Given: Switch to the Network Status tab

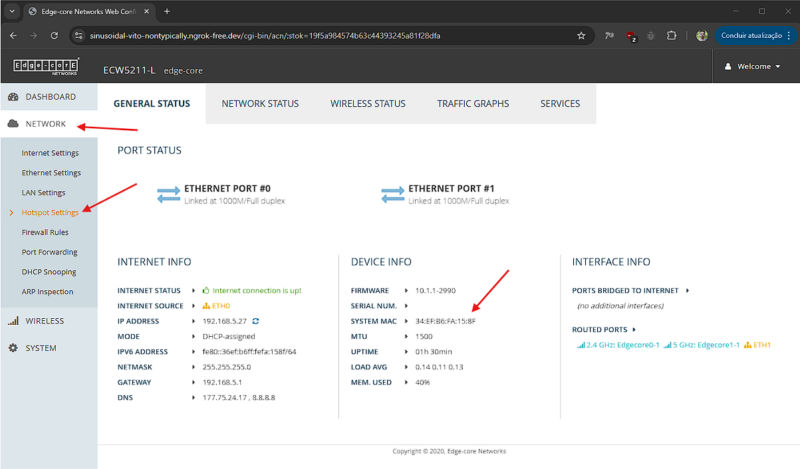Looking at the screenshot, I should (x=260, y=103).
